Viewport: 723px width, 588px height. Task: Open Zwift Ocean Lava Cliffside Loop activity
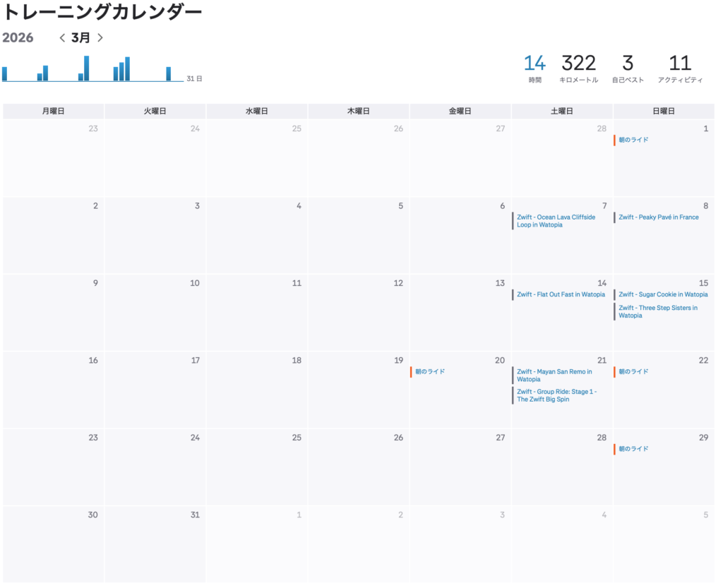point(556,221)
